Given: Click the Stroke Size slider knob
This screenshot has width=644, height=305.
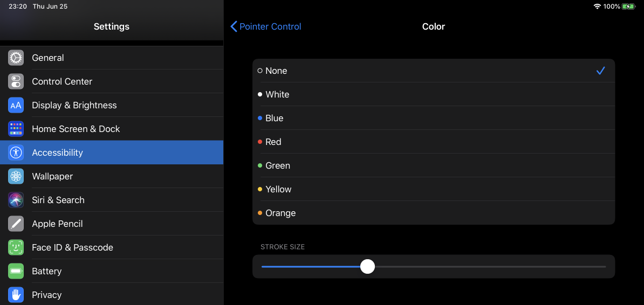Looking at the screenshot, I should 368,266.
